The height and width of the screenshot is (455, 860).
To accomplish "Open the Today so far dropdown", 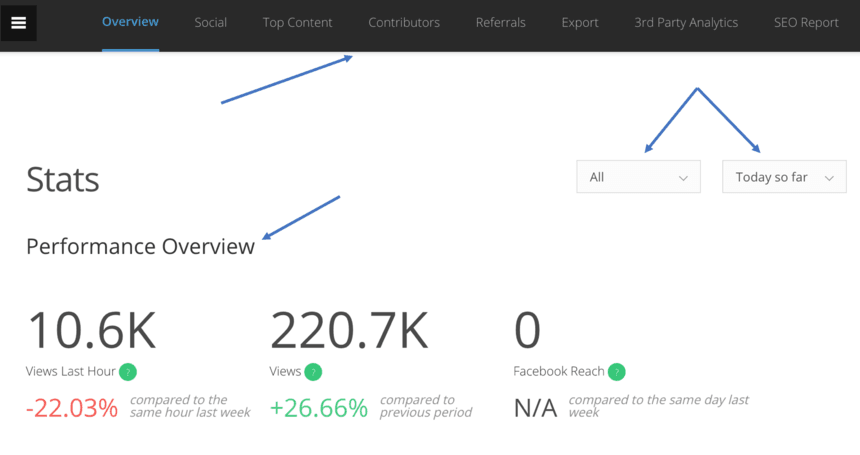I will point(783,177).
